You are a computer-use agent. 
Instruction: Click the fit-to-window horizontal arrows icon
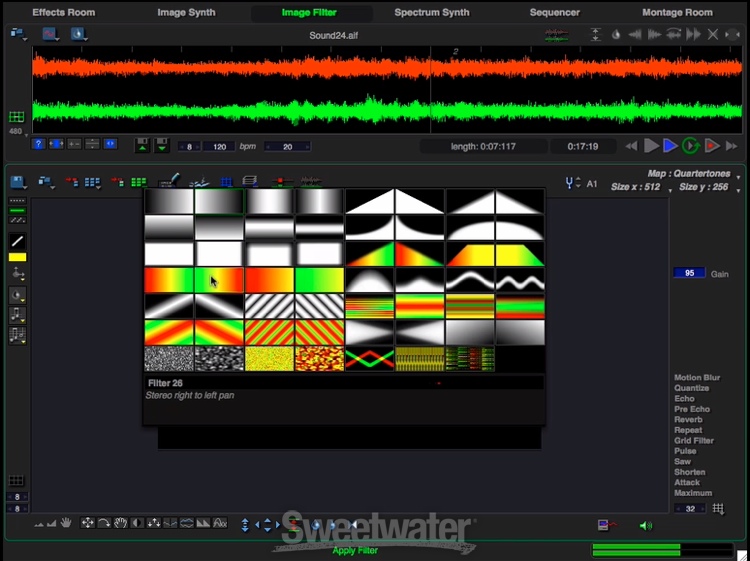click(x=56, y=144)
